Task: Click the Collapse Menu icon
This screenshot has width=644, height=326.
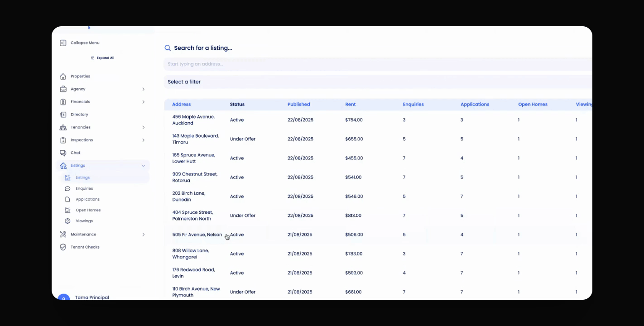Action: point(63,43)
